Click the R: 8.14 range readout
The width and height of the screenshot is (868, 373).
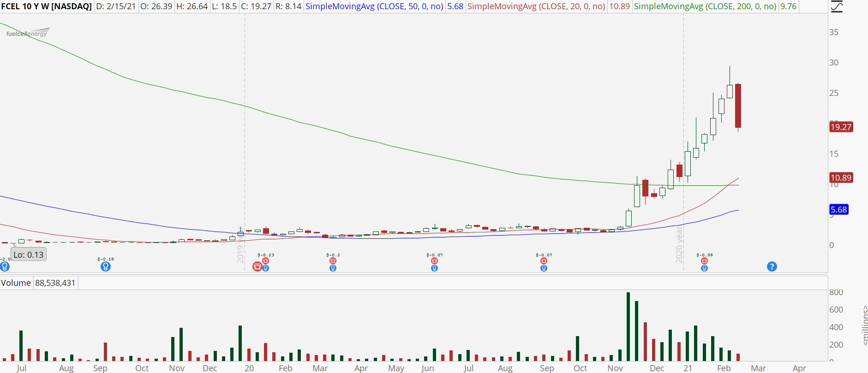[x=288, y=6]
